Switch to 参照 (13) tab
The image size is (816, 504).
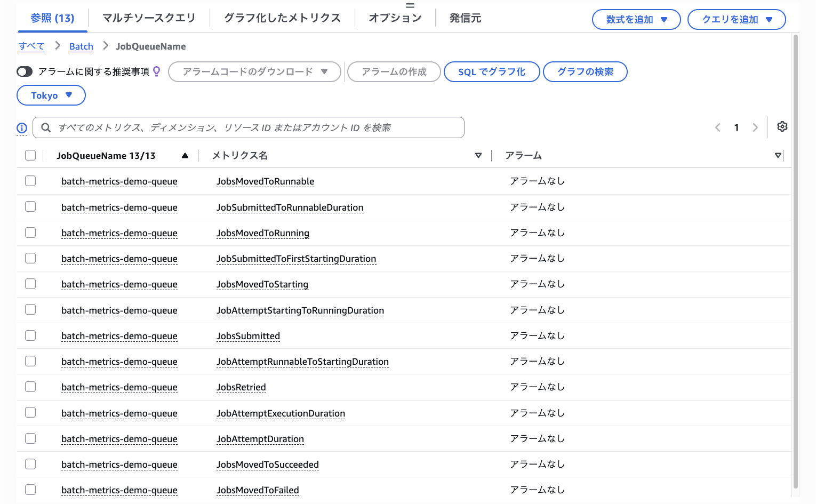click(x=52, y=18)
